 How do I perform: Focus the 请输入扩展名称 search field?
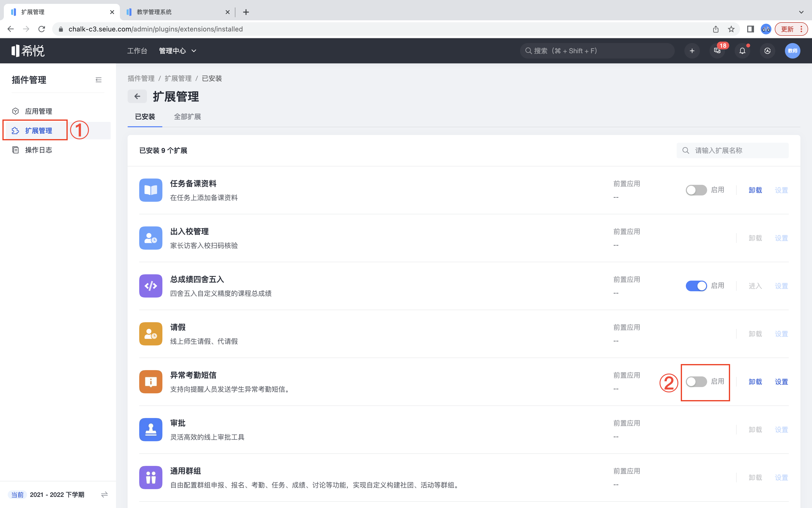coord(732,150)
